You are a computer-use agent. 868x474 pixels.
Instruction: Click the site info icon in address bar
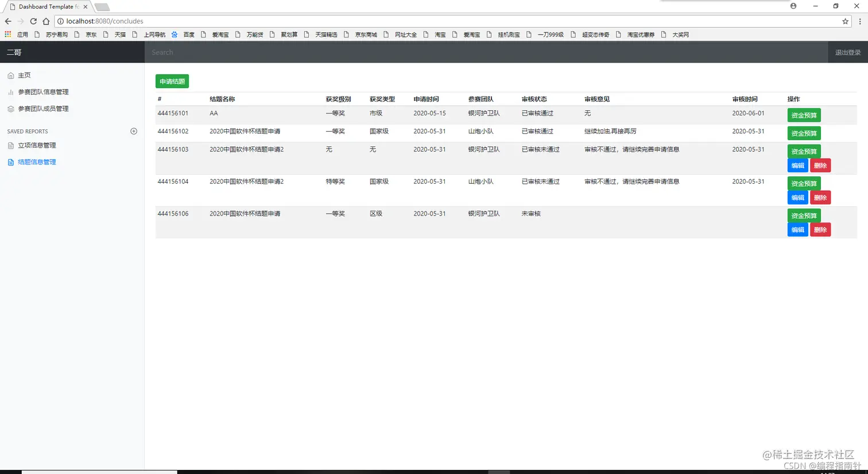pos(60,21)
